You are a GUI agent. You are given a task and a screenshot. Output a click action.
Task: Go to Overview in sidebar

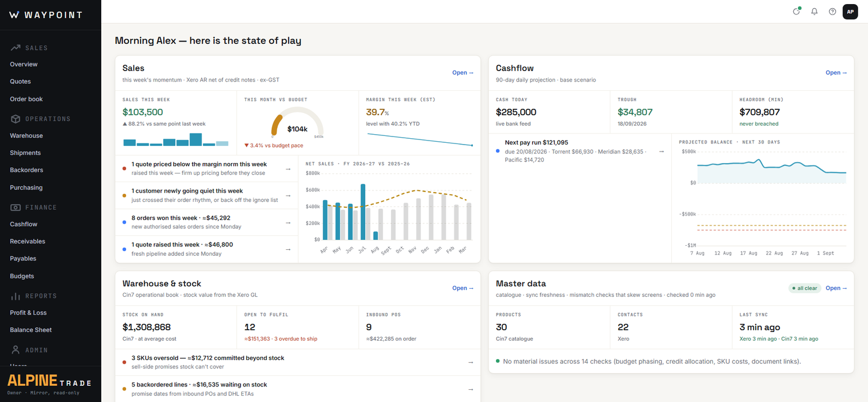pyautogui.click(x=24, y=64)
